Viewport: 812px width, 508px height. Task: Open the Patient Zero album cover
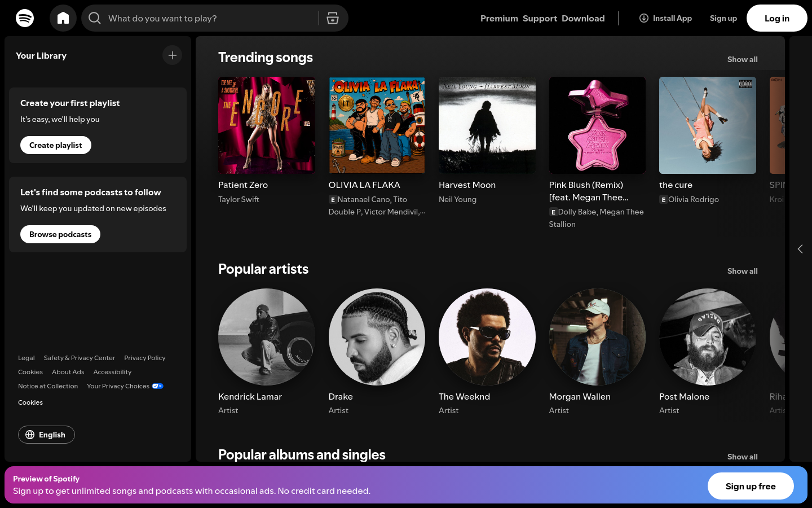click(x=267, y=125)
